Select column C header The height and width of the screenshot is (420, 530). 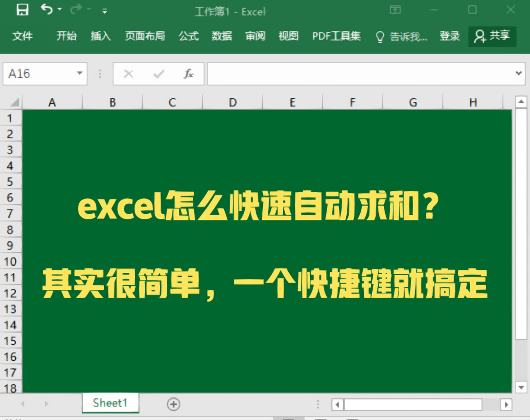coord(173,102)
